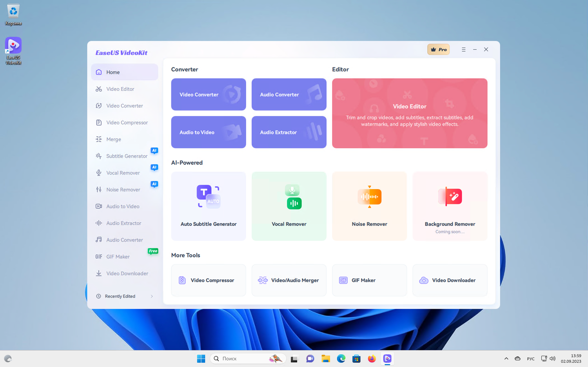Image resolution: width=588 pixels, height=367 pixels.
Task: Open the Windows Start menu
Action: point(201,358)
